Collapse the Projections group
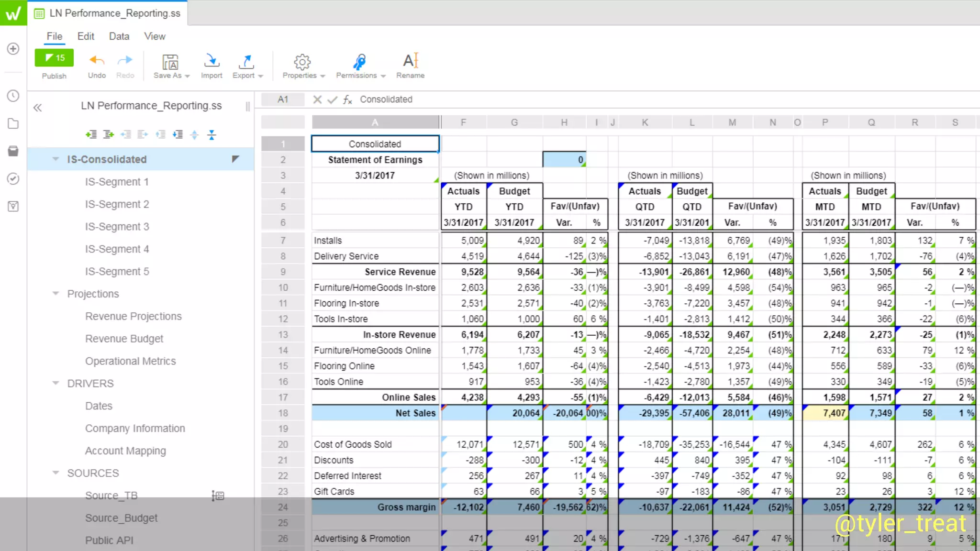980x551 pixels. pos(56,294)
